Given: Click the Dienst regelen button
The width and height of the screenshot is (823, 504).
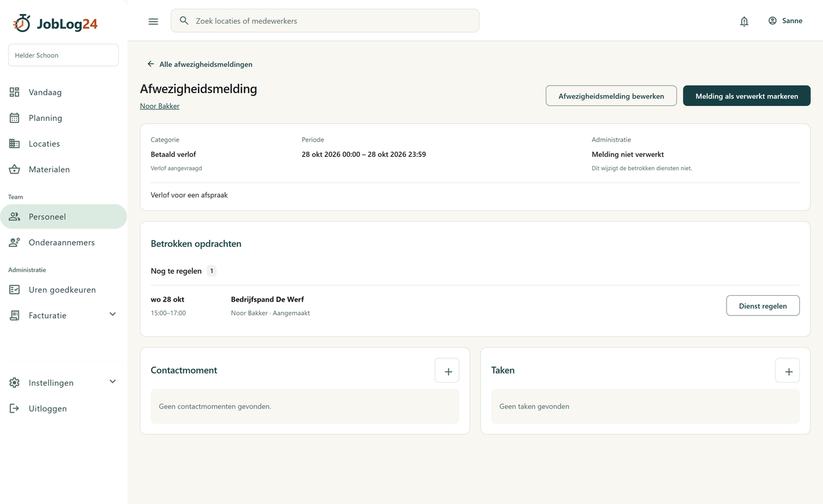Looking at the screenshot, I should 763,306.
